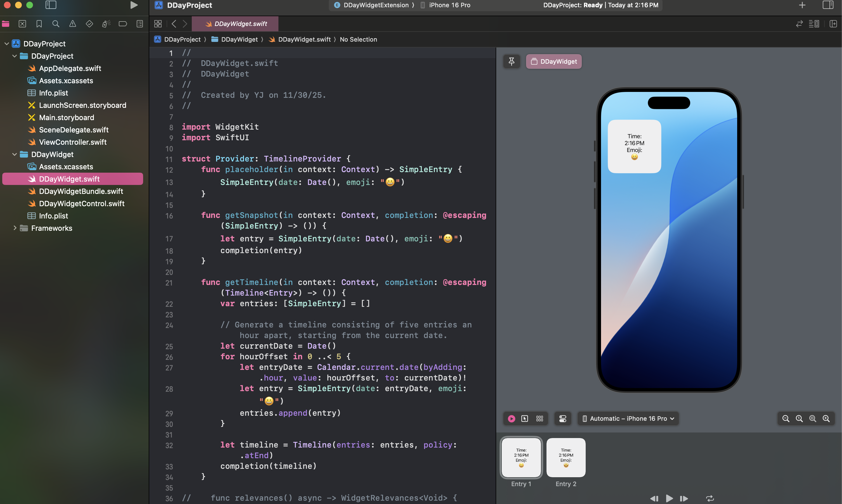Click DDayWidgetExtension scheme selector

click(x=375, y=5)
